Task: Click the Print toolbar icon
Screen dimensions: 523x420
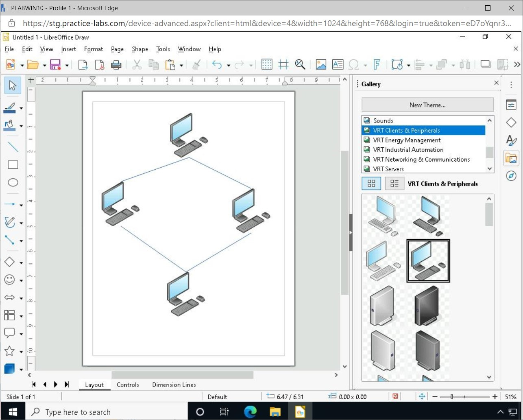Action: pos(116,64)
